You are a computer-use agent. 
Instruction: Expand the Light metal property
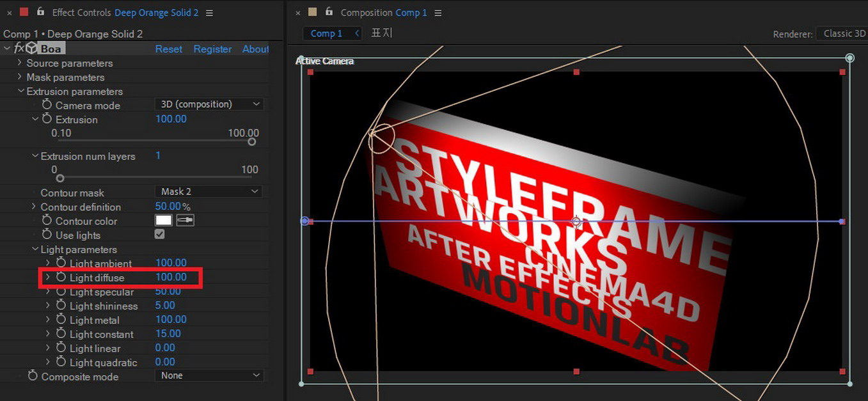click(48, 319)
